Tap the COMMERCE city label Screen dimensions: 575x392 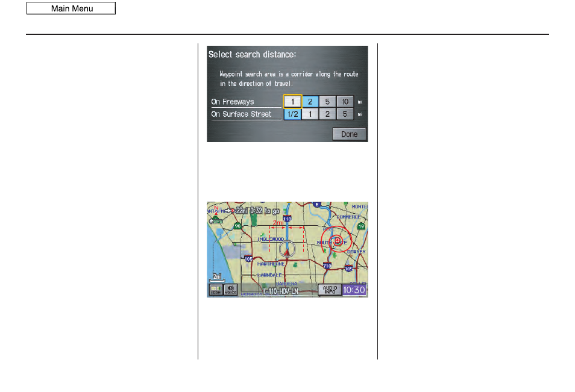point(348,217)
